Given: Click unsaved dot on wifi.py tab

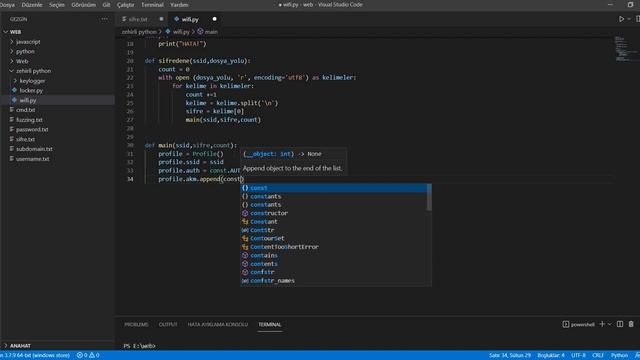Looking at the screenshot, I should click(x=214, y=19).
